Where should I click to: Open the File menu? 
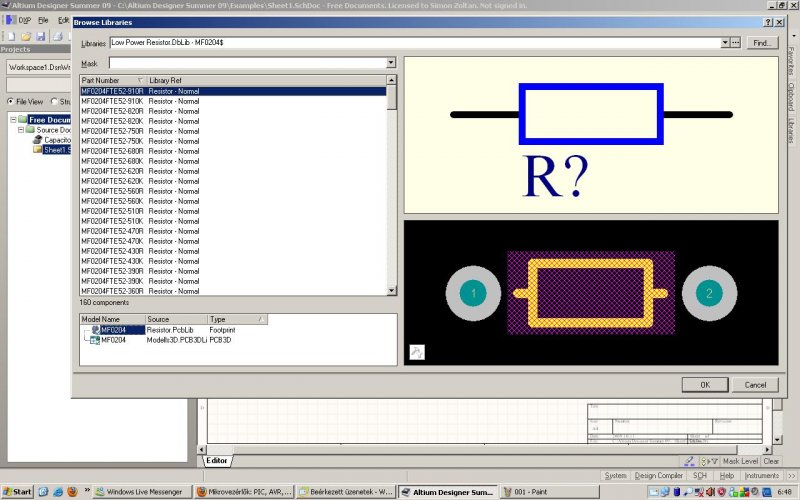pos(43,20)
